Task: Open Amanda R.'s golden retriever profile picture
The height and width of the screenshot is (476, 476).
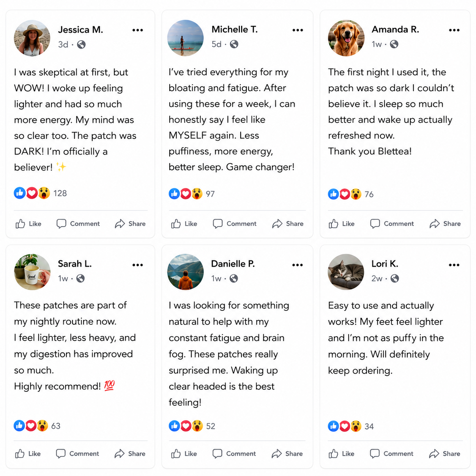Action: click(346, 38)
